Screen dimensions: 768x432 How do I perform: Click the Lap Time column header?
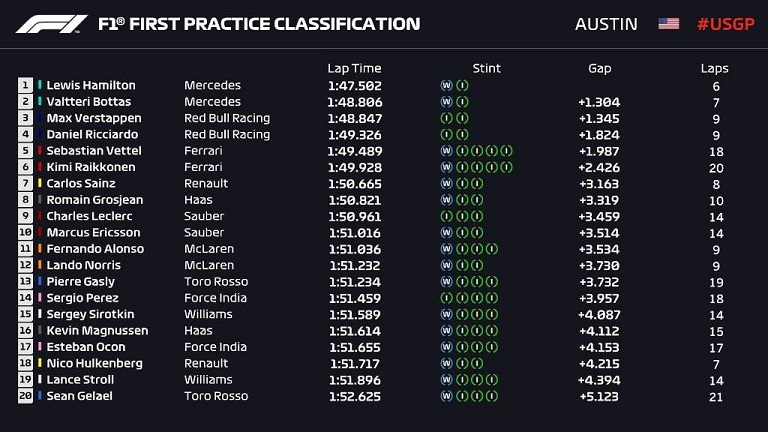[354, 68]
